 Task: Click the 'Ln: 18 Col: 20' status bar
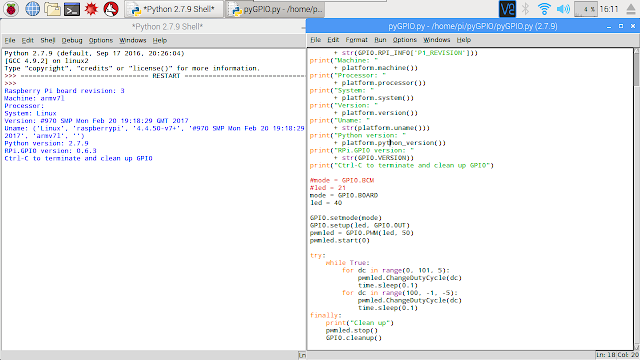coord(617,355)
